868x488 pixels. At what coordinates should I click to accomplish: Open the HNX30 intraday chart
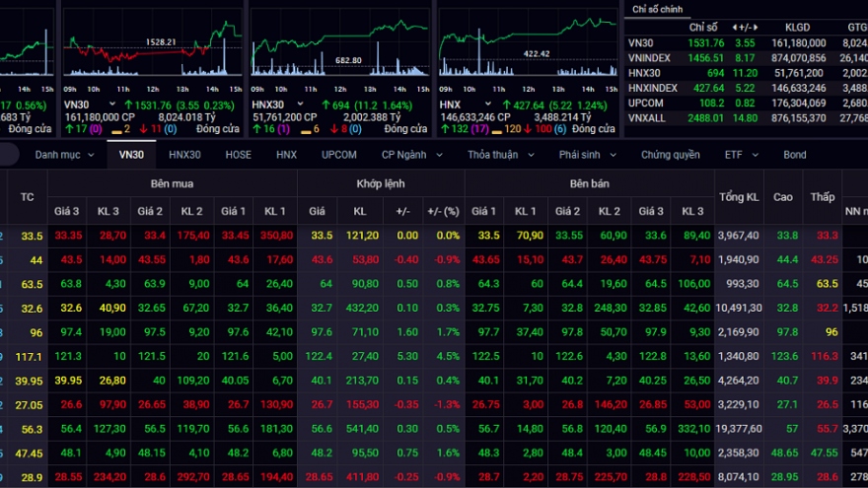pyautogui.click(x=340, y=44)
